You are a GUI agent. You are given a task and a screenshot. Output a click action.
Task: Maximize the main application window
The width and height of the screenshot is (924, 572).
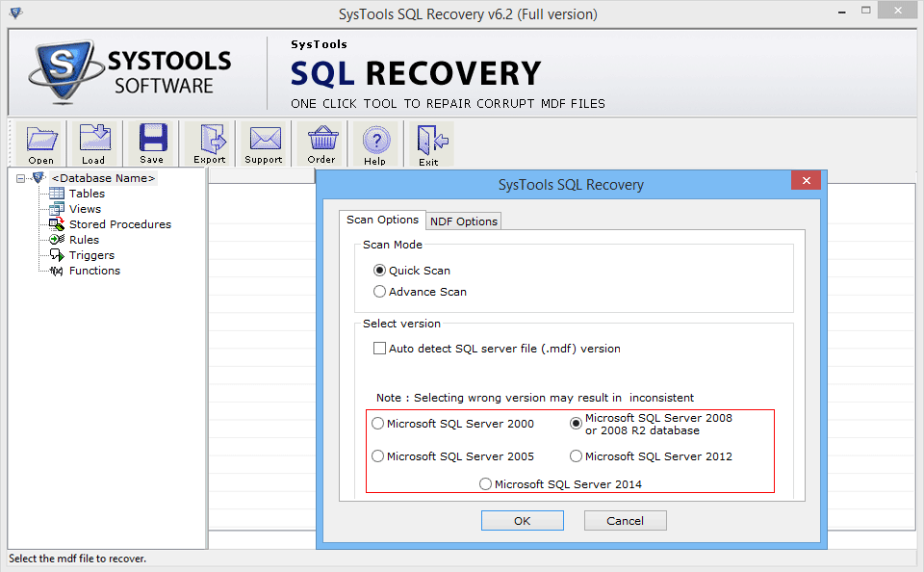865,10
